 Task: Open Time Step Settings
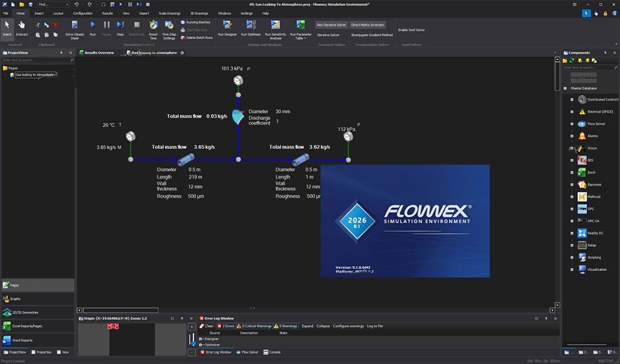(169, 30)
